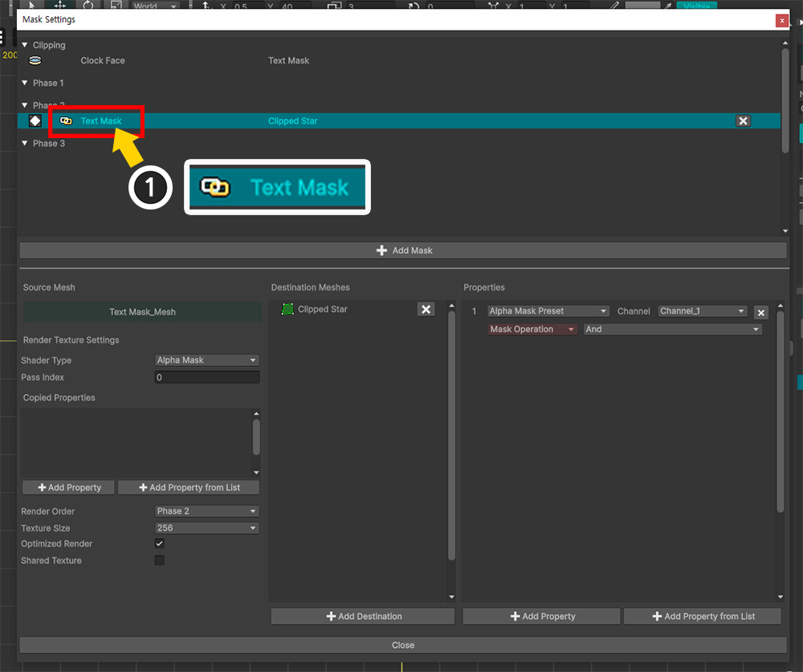Image resolution: width=803 pixels, height=672 pixels.
Task: Open the Mask Operation property dropdown
Action: click(532, 329)
